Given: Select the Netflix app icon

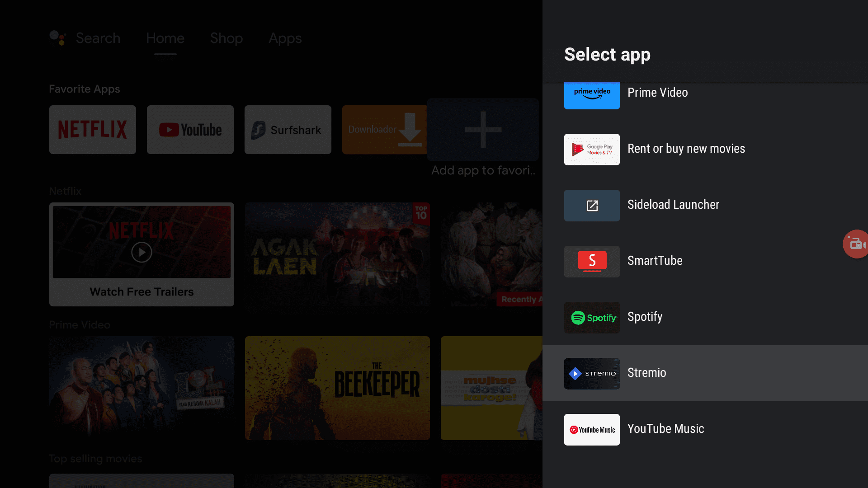Looking at the screenshot, I should (92, 129).
